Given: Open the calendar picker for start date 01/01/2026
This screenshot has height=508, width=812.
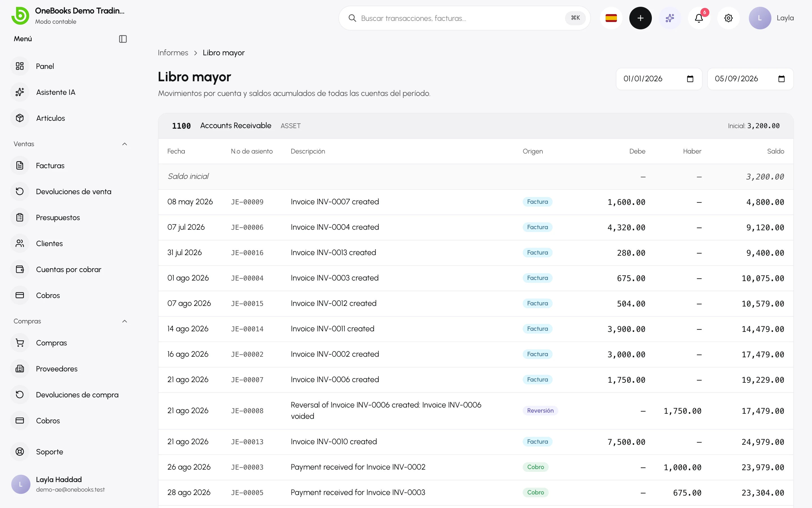Looking at the screenshot, I should [x=690, y=79].
